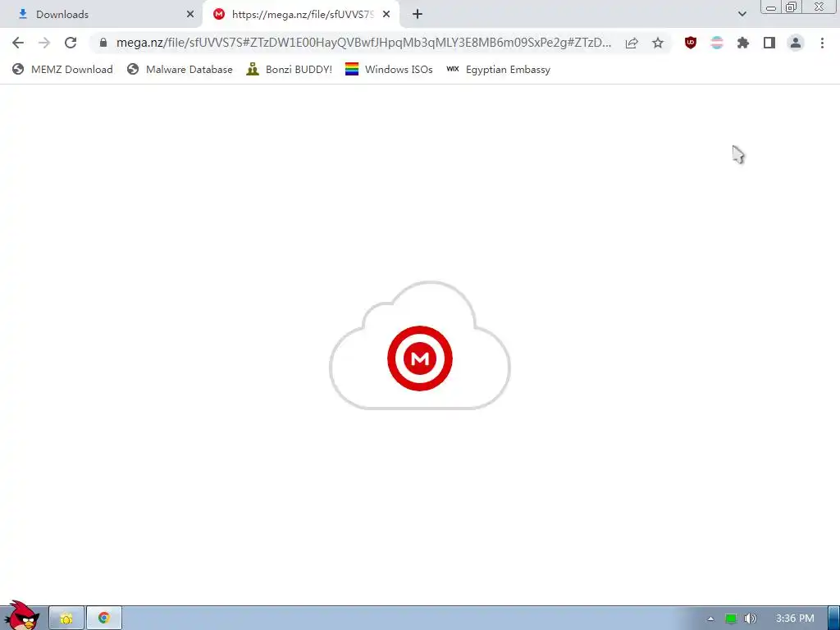Click the Chrome taskbar button
Viewport: 840px width, 630px height.
pos(104,619)
